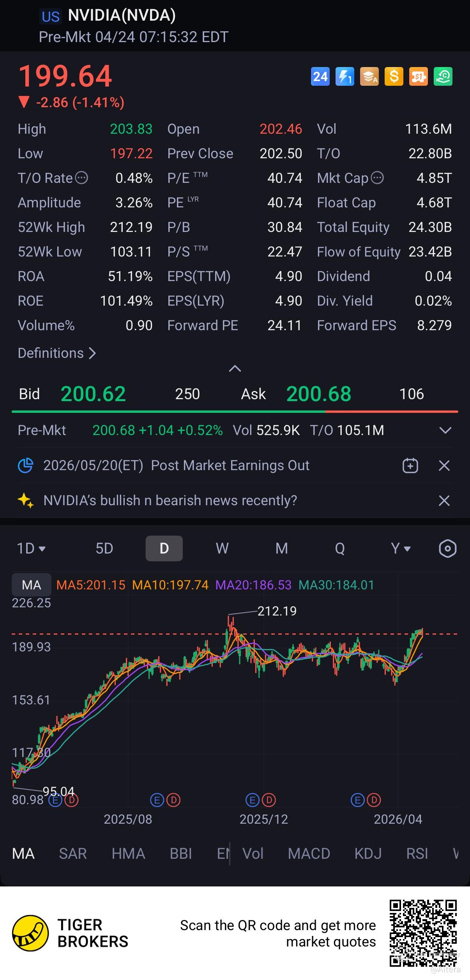Expand the Pre-Mkt row chevron
The width and height of the screenshot is (470, 980).
(x=445, y=430)
